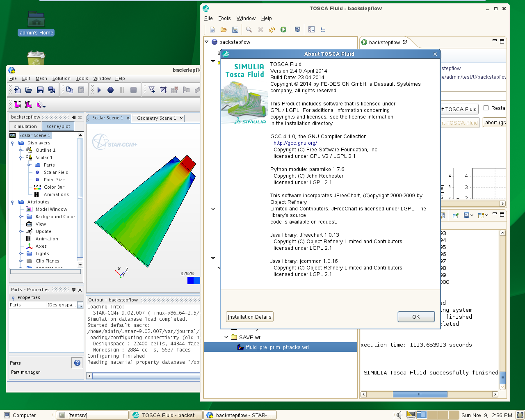Click scene tree vertical scrollbar in STAR-CCM+

point(80,198)
